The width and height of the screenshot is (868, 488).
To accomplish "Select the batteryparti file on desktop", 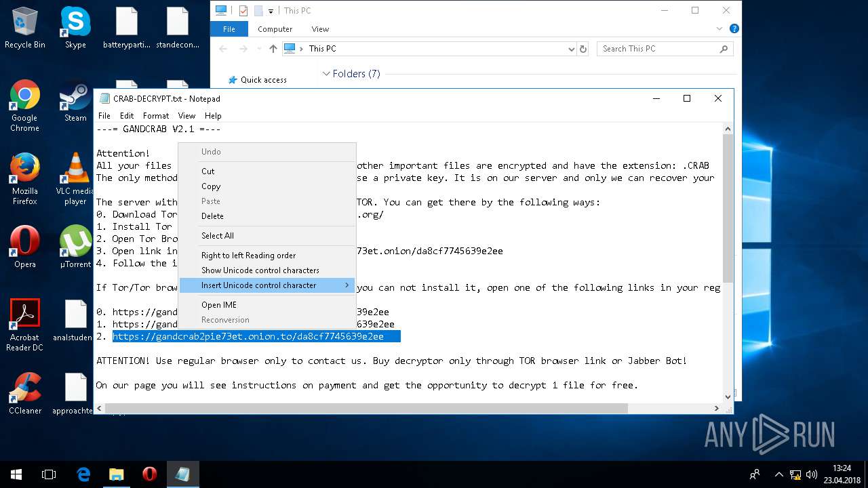I will coord(127,28).
